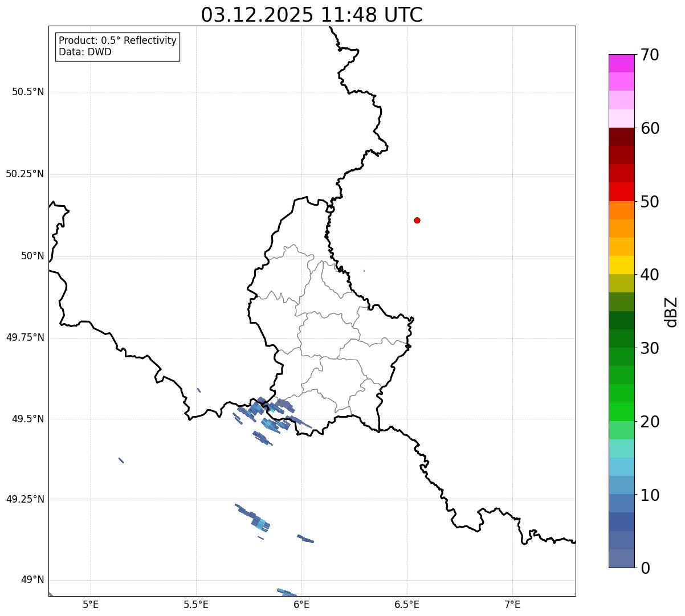Click the colorbar tick value 10
The width and height of the screenshot is (685, 616).
click(650, 495)
